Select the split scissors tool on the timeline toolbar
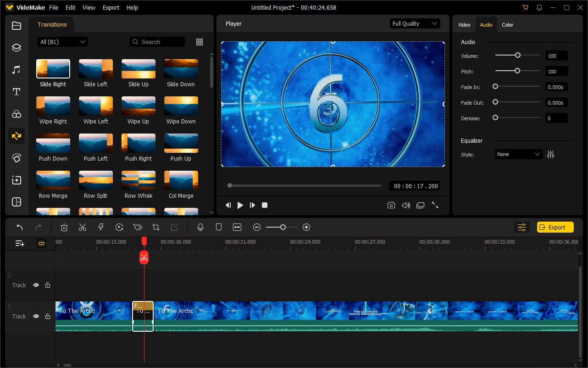 (x=83, y=227)
